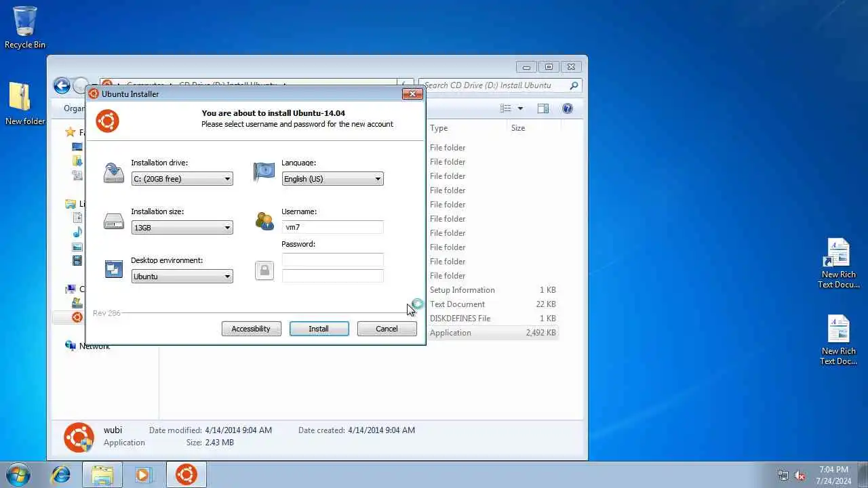Click the muted volume tray icon
Image resolution: width=868 pixels, height=488 pixels.
pyautogui.click(x=800, y=475)
